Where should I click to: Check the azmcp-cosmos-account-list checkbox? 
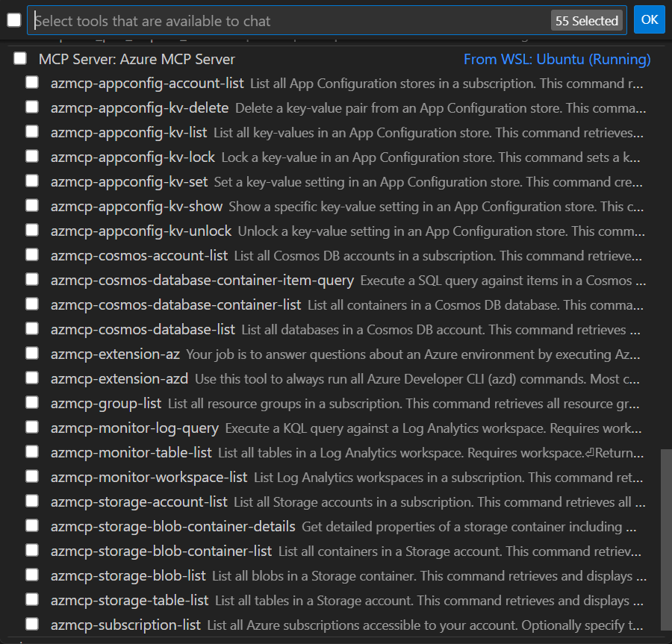click(x=32, y=254)
